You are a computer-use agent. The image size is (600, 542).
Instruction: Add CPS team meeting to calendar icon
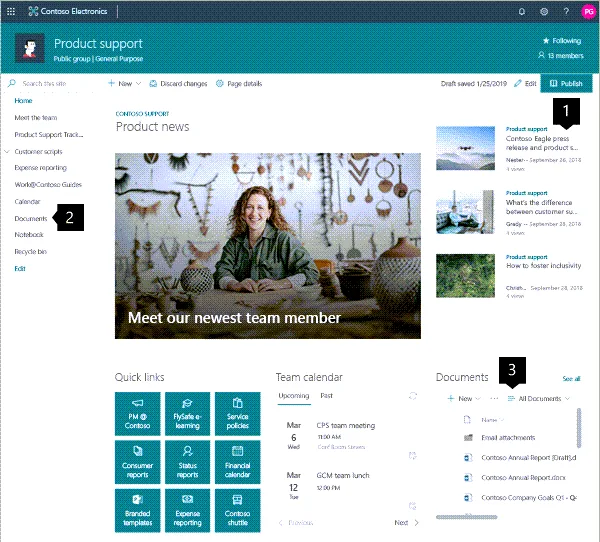coord(412,455)
